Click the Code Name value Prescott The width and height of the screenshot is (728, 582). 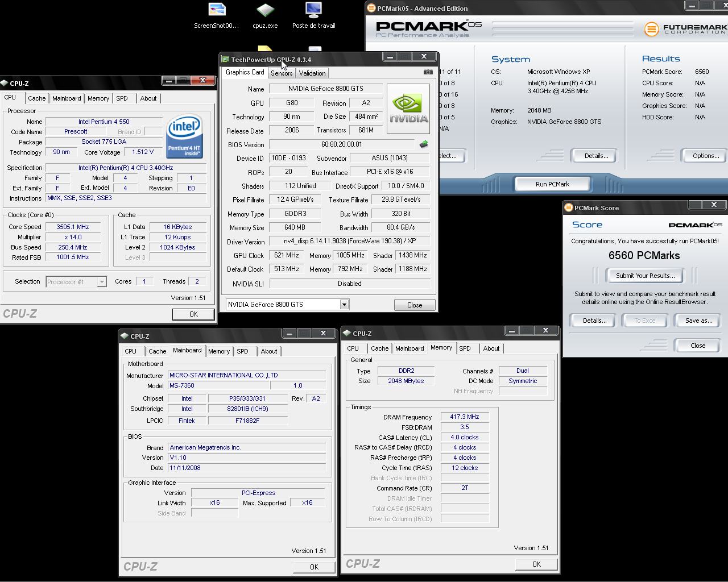pos(76,131)
